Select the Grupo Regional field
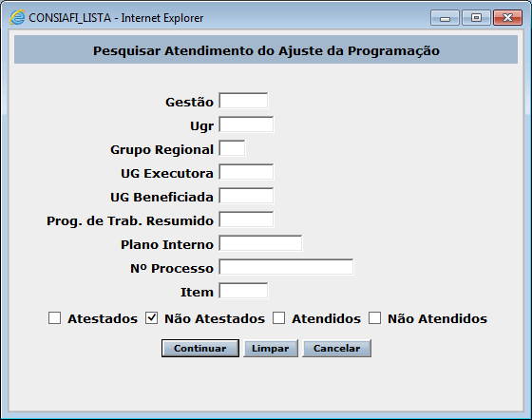The width and height of the screenshot is (532, 420). (232, 148)
